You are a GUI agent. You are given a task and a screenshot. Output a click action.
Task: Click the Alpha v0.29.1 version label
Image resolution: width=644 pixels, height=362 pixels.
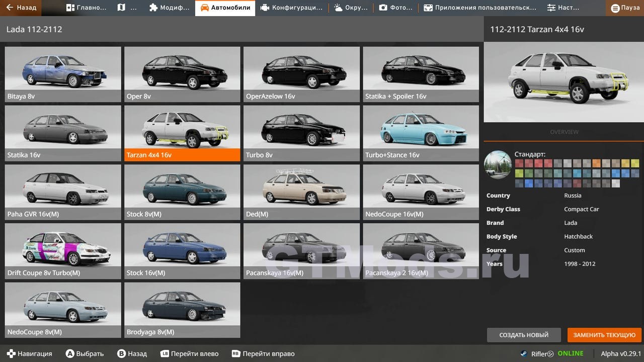[x=621, y=353]
